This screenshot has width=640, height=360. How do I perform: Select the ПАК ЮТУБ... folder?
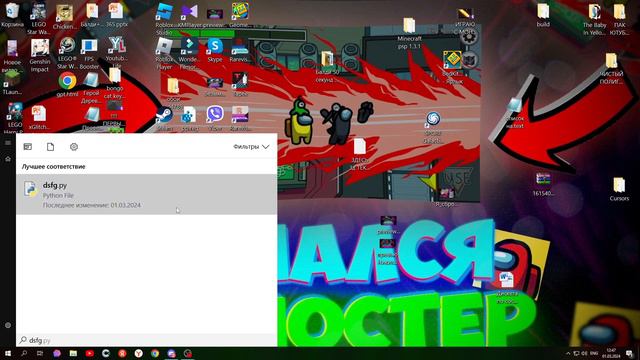point(620,20)
